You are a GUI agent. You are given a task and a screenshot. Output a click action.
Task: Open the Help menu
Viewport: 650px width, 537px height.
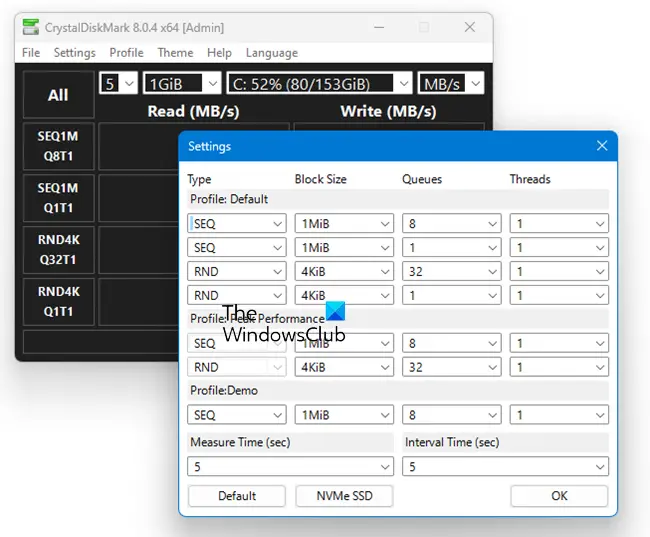(x=219, y=53)
